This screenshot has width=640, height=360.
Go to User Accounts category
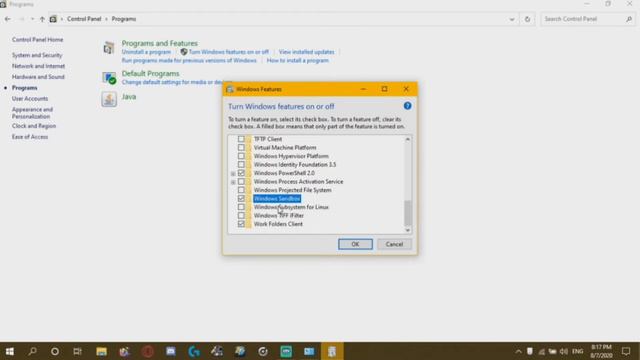point(30,99)
